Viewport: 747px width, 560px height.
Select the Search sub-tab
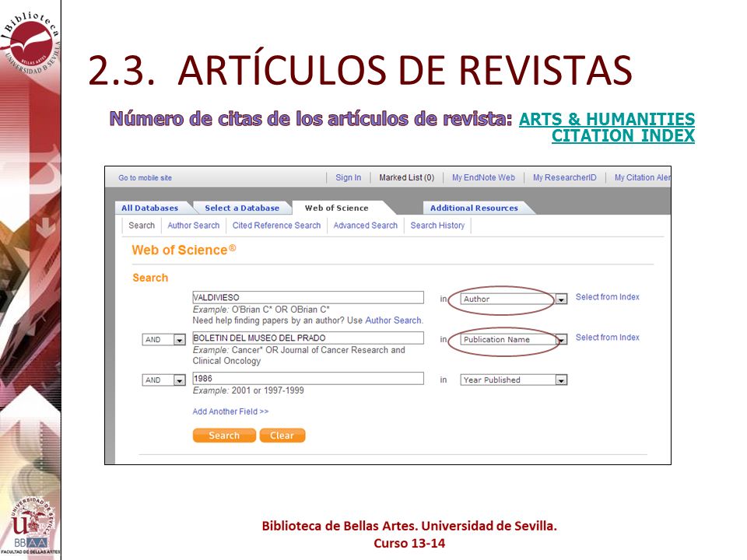[142, 226]
